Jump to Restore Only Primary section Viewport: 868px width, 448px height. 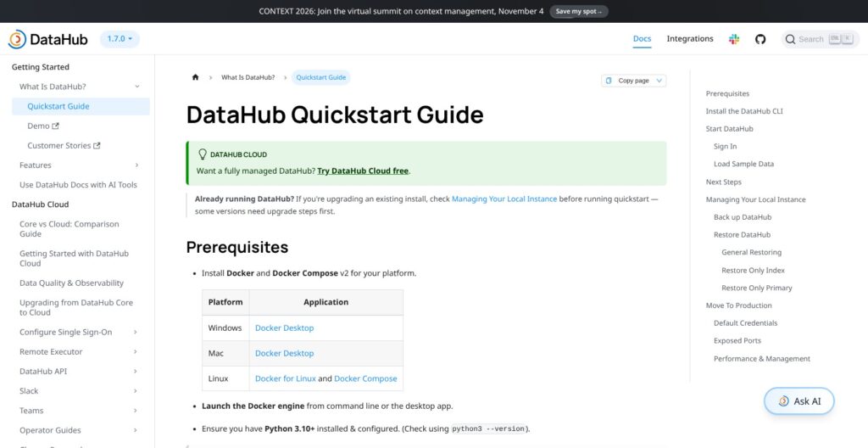(757, 288)
